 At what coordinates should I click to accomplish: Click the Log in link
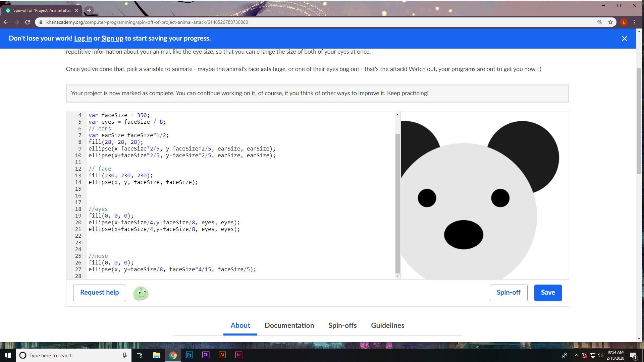pos(83,38)
